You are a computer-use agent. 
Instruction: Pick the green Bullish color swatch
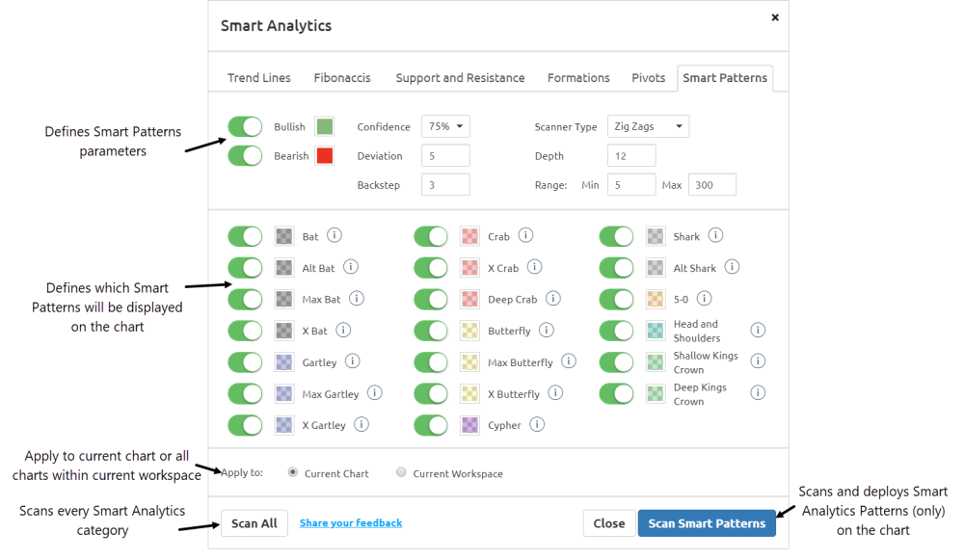[325, 126]
